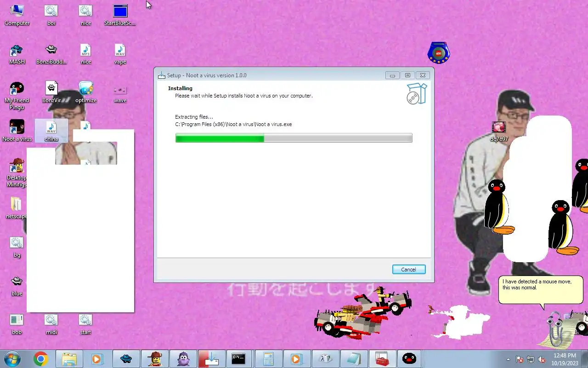Screen dimensions: 588x368
Task: Select the BonzVir file icon
Action: (51, 92)
